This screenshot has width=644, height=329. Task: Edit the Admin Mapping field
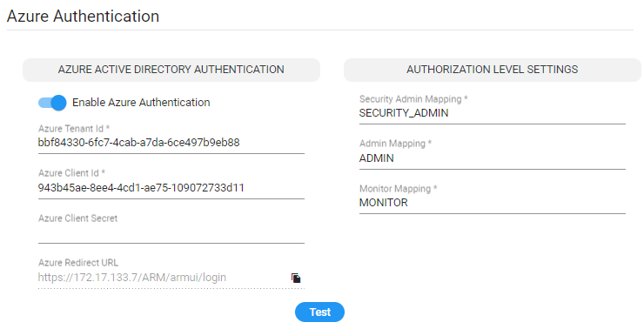(x=492, y=158)
